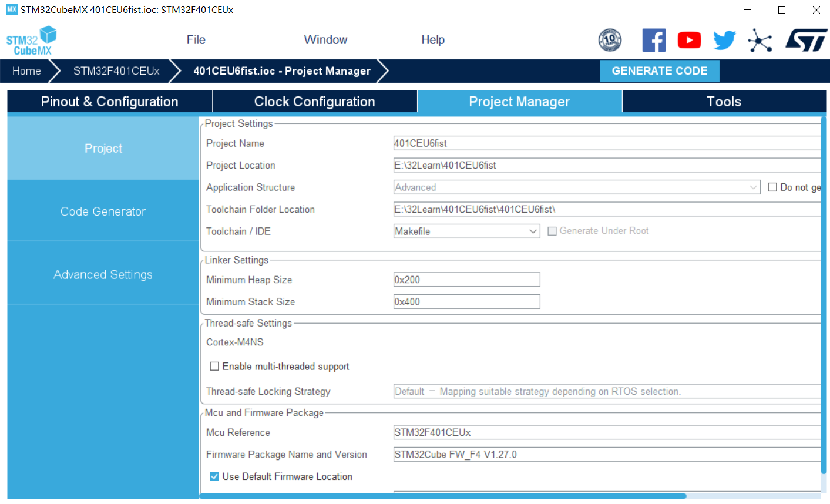Open the Help menu
This screenshot has height=504, width=830.
[433, 40]
